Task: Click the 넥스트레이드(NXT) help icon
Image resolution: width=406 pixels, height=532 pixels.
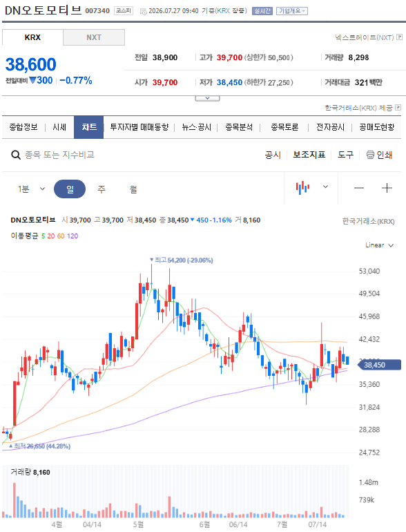Action: click(399, 37)
